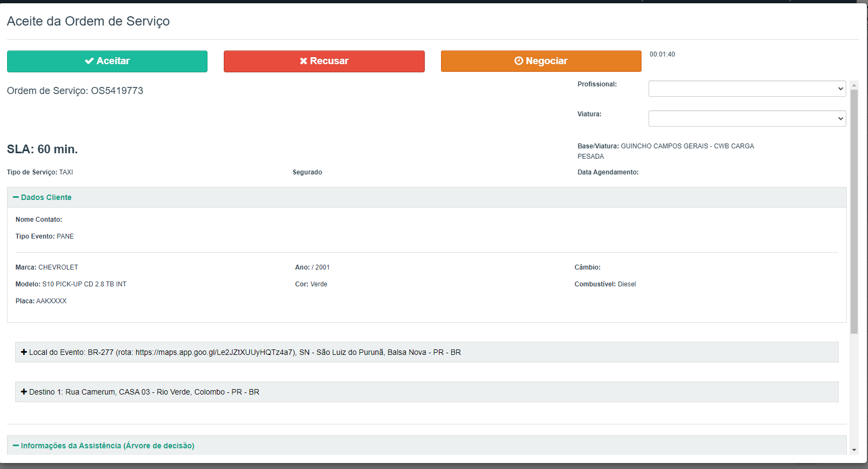Click the Base/Viatura GUINCHO CAMPOS GERAIS text
Viewport: 868px width, 469px height.
click(x=666, y=151)
